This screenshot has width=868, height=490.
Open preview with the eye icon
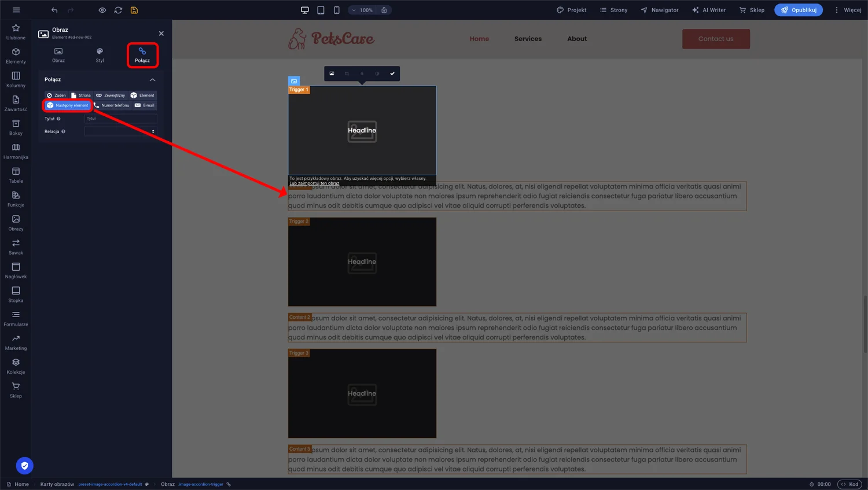102,10
